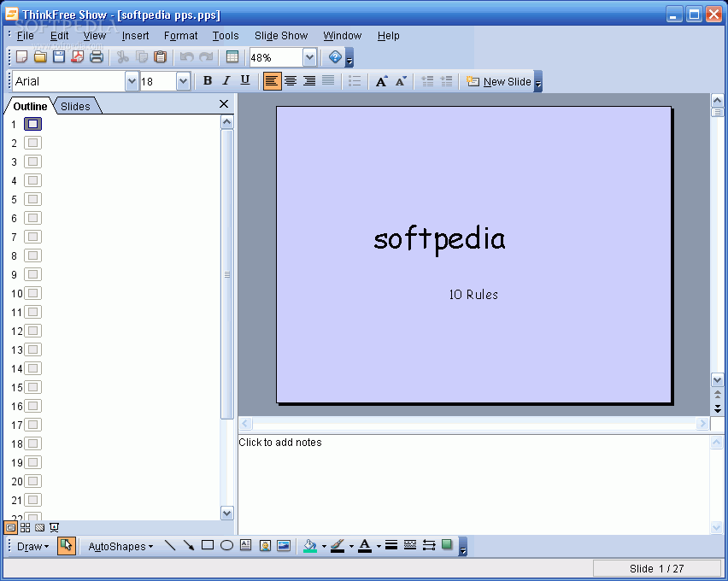
Task: Open the fill color dropdown arrow
Action: [324, 546]
